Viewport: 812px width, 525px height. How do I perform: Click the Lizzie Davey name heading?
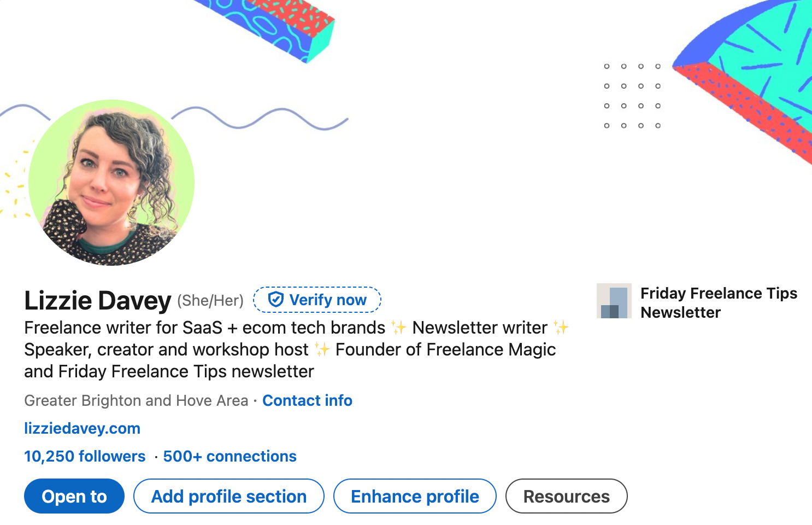97,300
